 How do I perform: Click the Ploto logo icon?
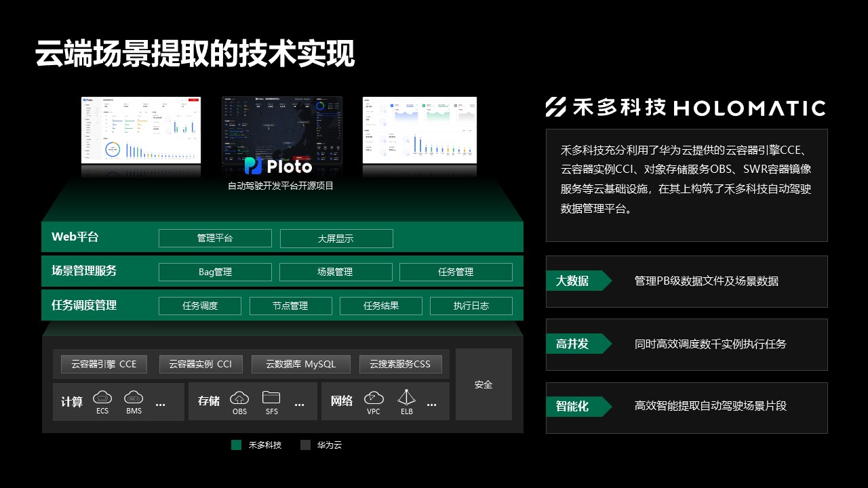tap(253, 165)
